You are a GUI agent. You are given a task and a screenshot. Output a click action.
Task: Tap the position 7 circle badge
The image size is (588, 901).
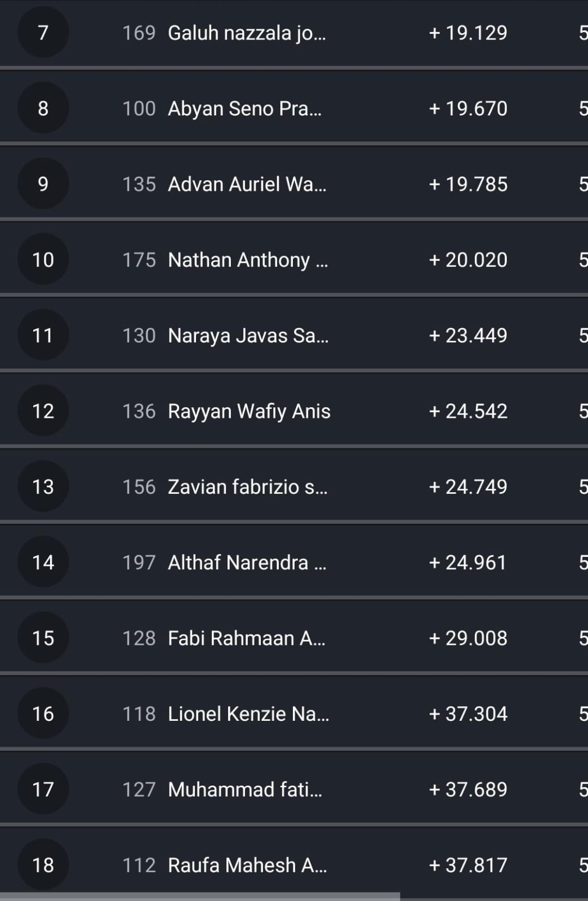pos(43,33)
